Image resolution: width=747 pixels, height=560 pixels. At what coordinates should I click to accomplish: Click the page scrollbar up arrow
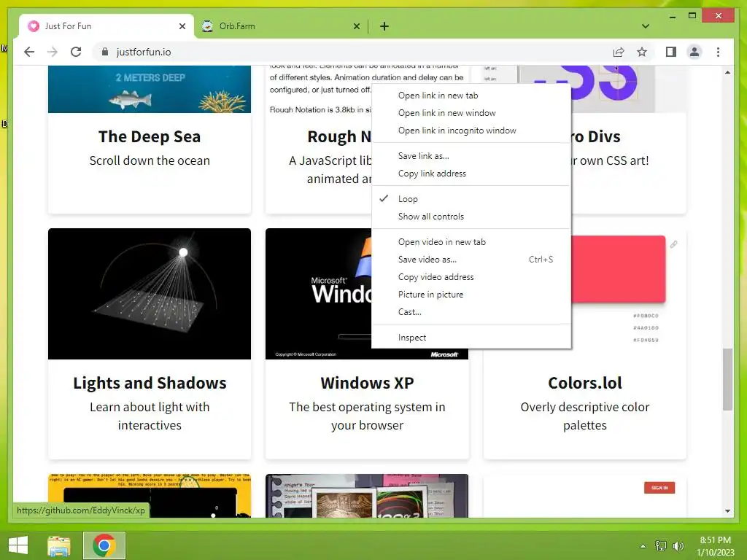coord(727,72)
